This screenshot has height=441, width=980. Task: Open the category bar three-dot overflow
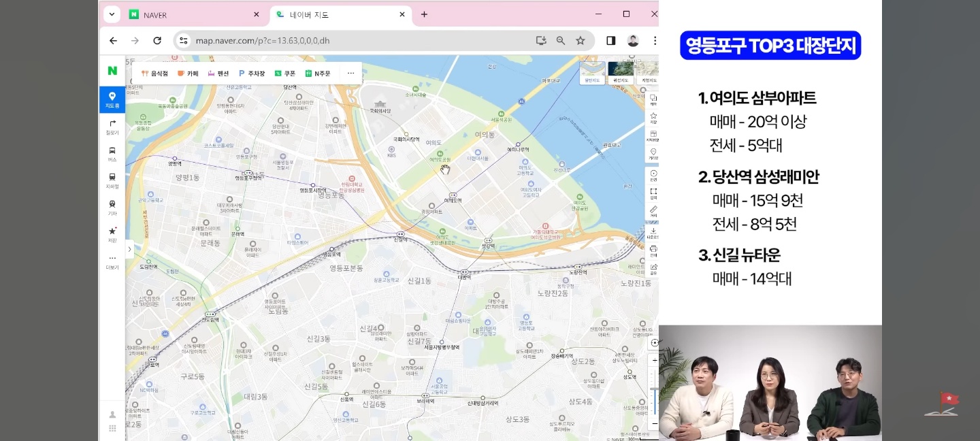point(351,73)
